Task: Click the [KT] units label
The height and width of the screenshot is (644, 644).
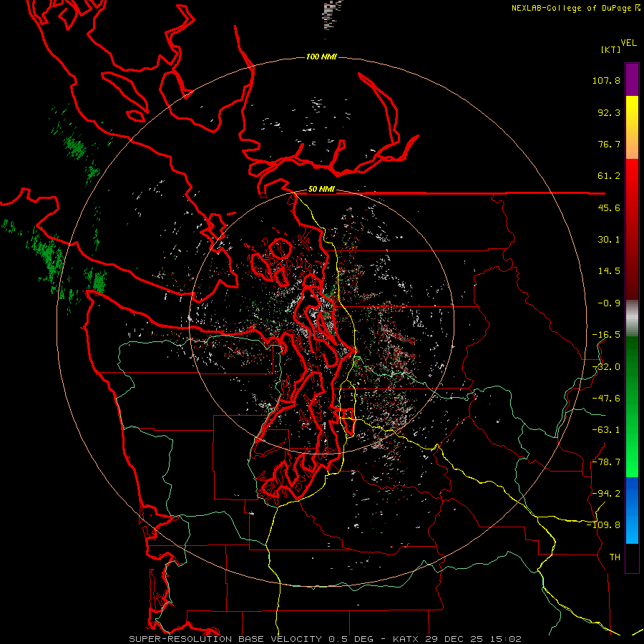Action: coord(610,49)
